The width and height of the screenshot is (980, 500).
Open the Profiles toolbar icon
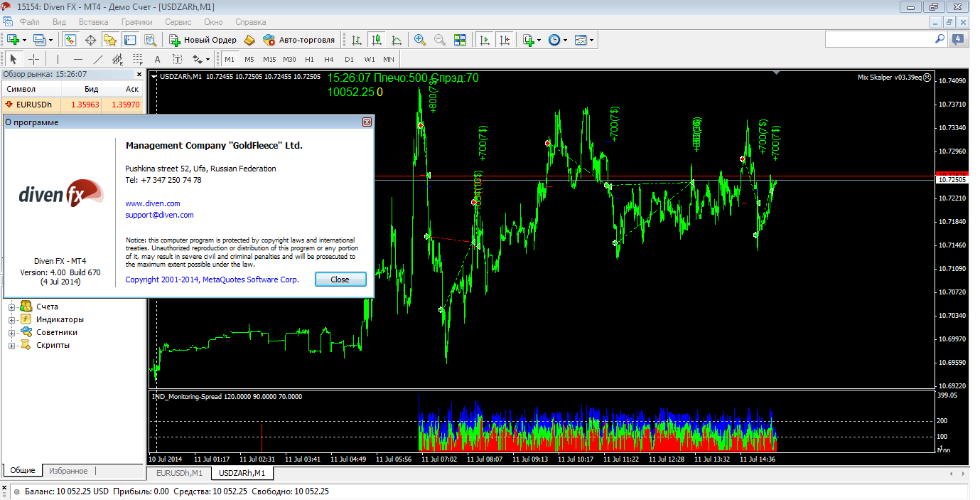(x=39, y=40)
